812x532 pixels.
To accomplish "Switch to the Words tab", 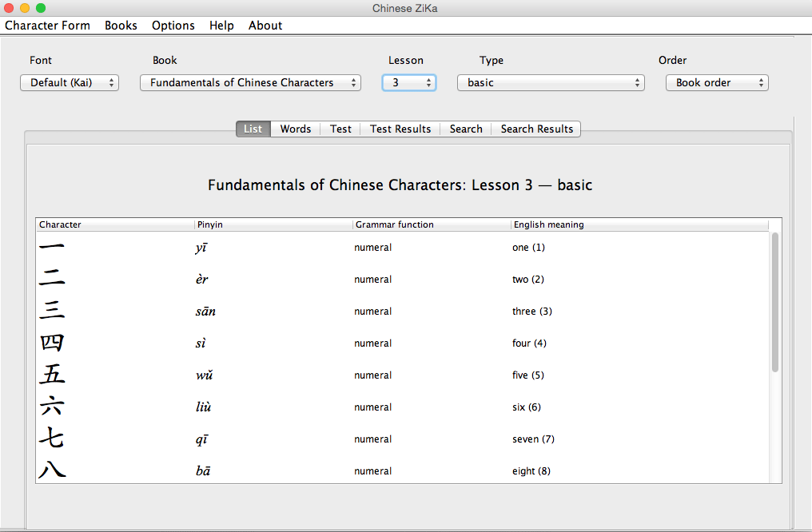I will click(x=295, y=129).
